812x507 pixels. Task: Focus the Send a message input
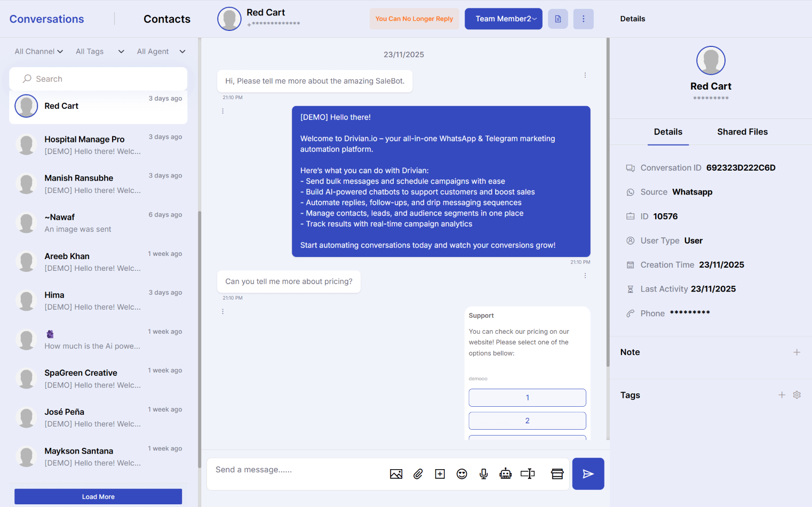tap(299, 470)
